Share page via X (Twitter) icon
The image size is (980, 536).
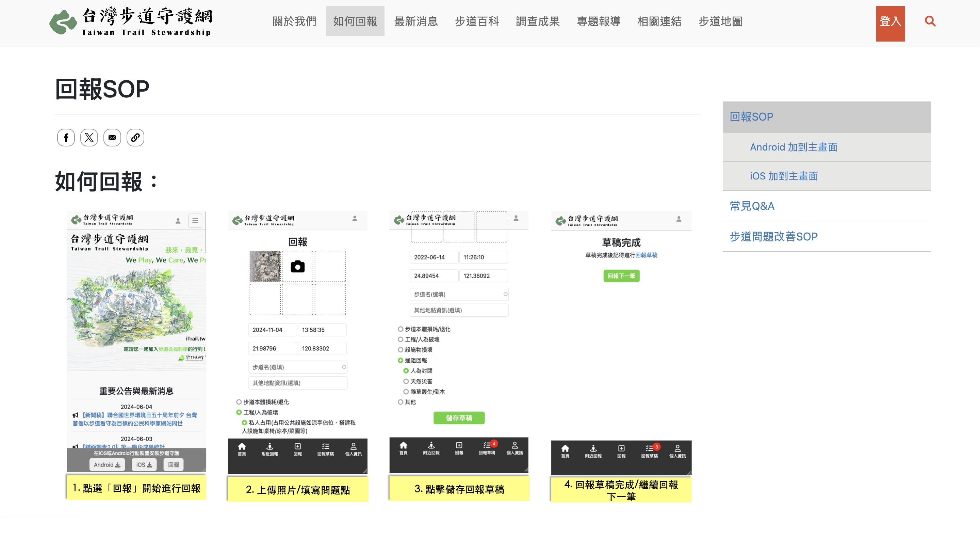[89, 138]
